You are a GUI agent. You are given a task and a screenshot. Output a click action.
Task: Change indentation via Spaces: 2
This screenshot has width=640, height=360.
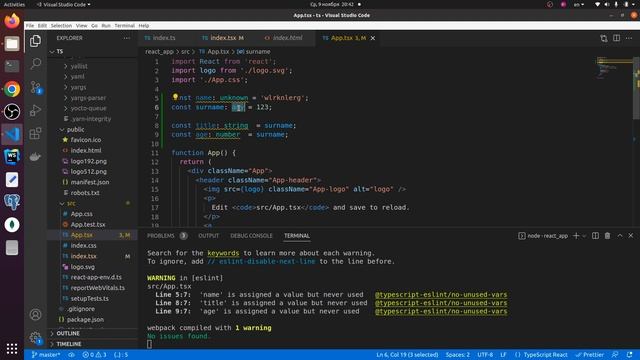[458, 355]
